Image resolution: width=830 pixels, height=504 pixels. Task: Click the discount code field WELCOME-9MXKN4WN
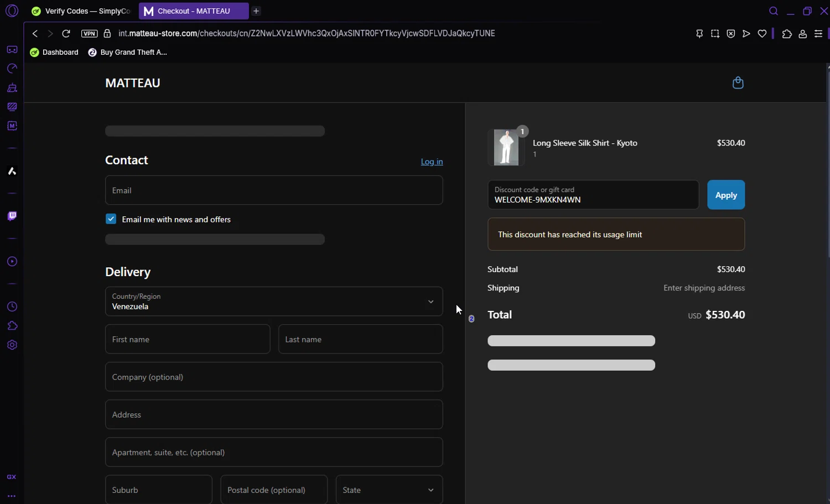pyautogui.click(x=593, y=195)
